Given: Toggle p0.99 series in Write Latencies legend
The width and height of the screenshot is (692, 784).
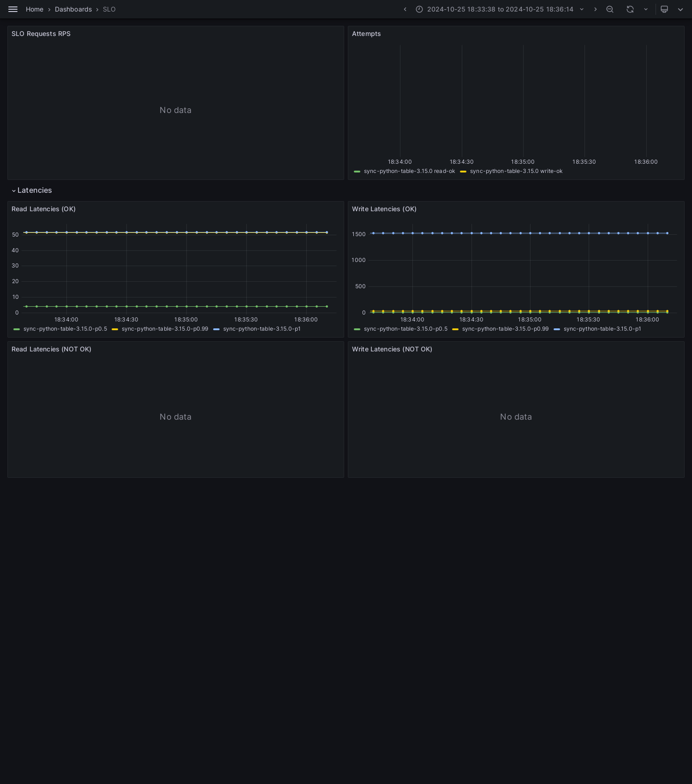Looking at the screenshot, I should [505, 329].
